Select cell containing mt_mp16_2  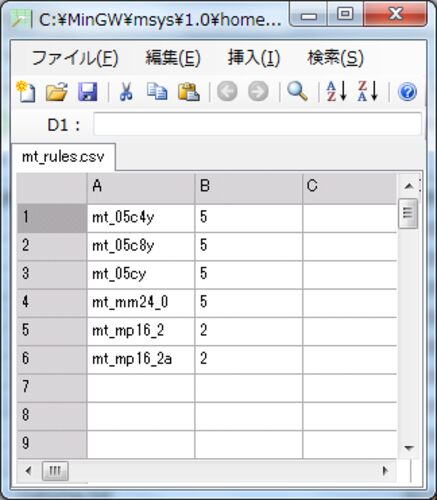click(x=141, y=331)
